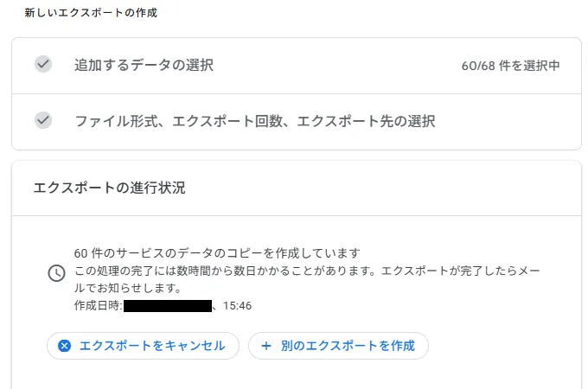Select the 追加するデータの選択 title text

(144, 66)
